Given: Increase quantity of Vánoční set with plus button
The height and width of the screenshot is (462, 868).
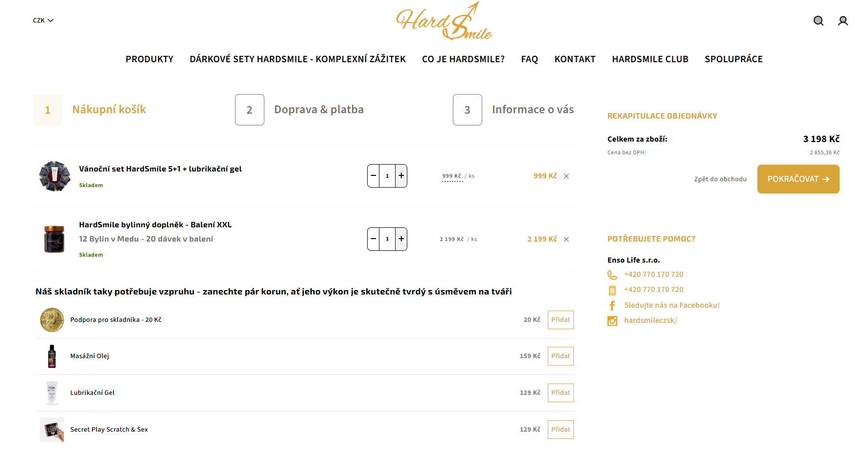Looking at the screenshot, I should 401,175.
